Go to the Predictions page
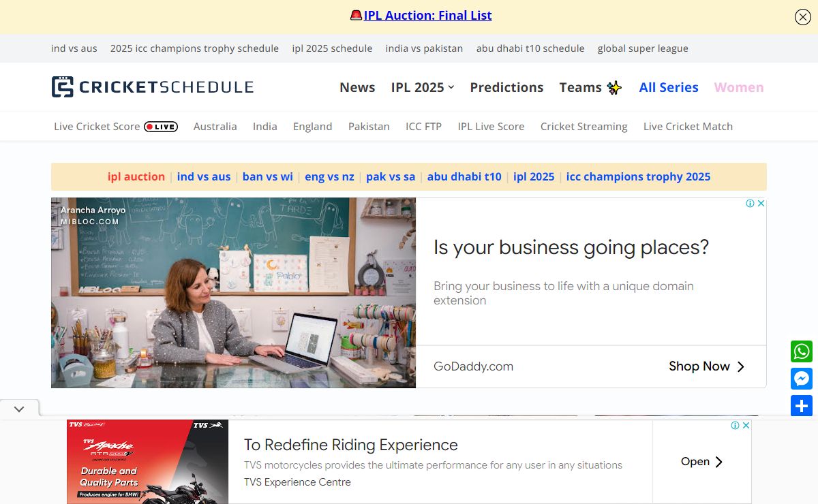The height and width of the screenshot is (504, 818). [x=506, y=87]
